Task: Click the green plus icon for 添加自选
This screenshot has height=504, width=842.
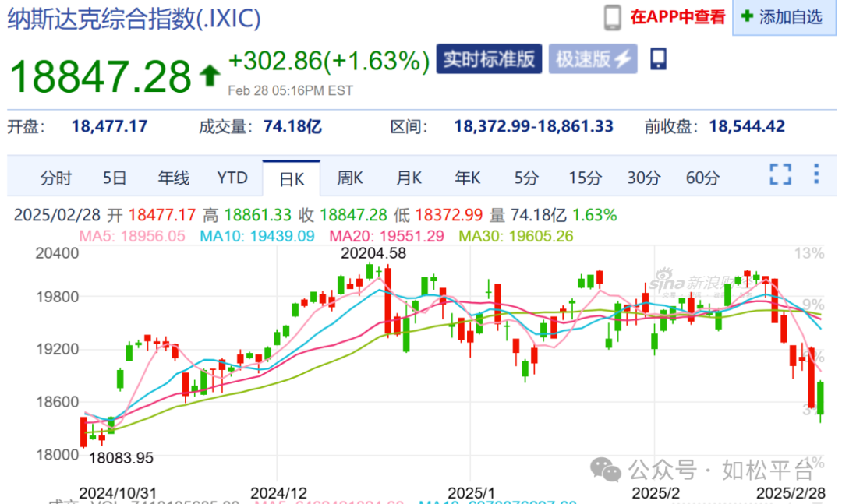Action: (746, 16)
